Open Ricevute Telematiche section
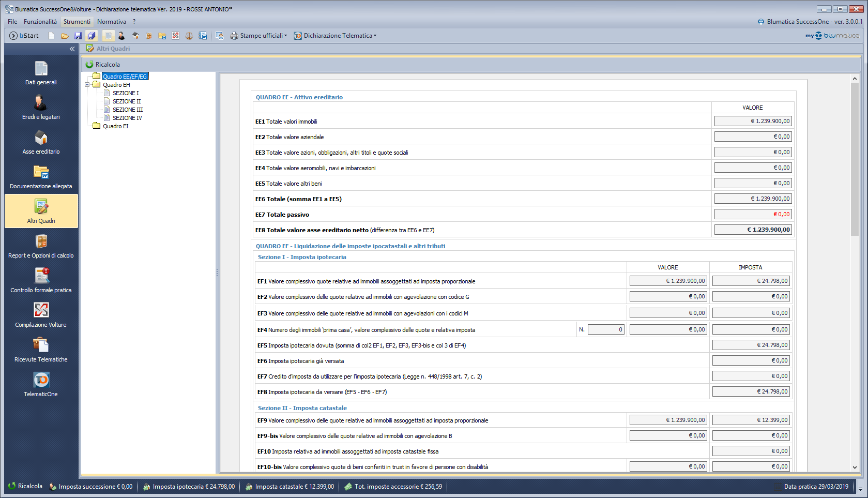This screenshot has height=498, width=868. tap(41, 350)
